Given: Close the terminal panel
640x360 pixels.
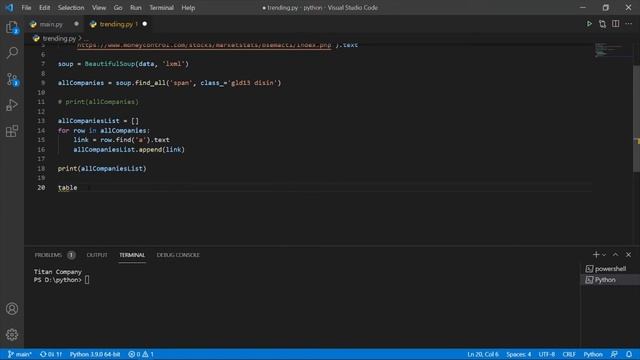Looking at the screenshot, I should 629,255.
